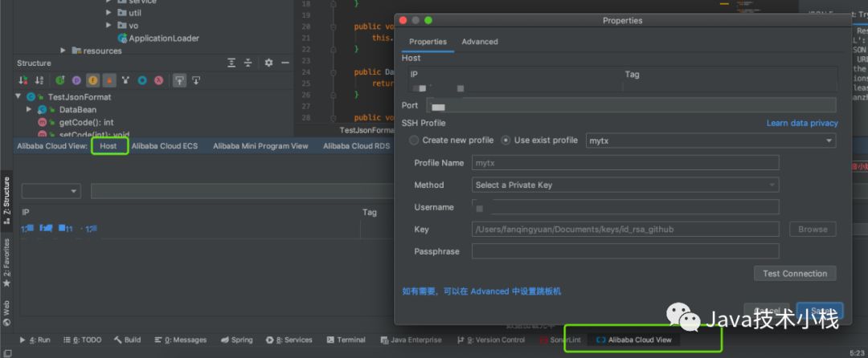Image resolution: width=868 pixels, height=358 pixels.
Task: Click the Profile Name field
Action: click(x=625, y=162)
